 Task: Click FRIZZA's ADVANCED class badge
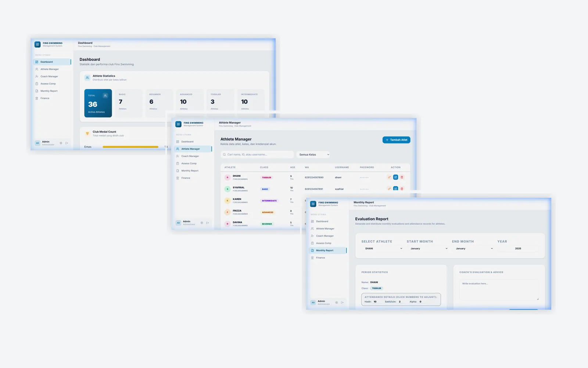coord(268,212)
